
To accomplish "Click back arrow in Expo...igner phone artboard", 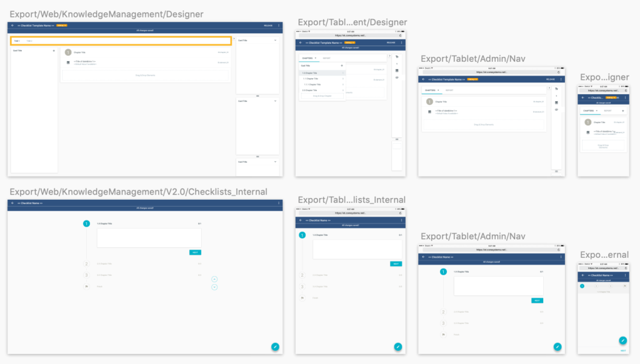I will (x=583, y=98).
